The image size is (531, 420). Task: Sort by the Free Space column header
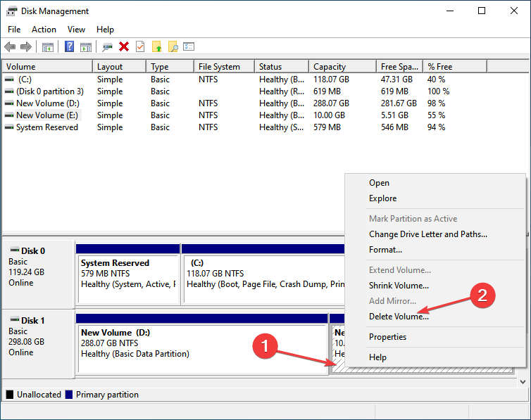[x=399, y=67]
